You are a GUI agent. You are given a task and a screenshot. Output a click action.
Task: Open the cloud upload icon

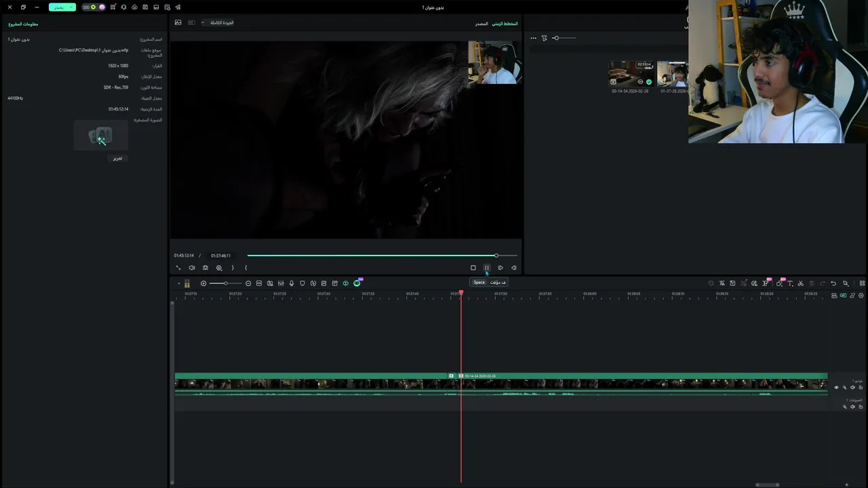tap(134, 7)
